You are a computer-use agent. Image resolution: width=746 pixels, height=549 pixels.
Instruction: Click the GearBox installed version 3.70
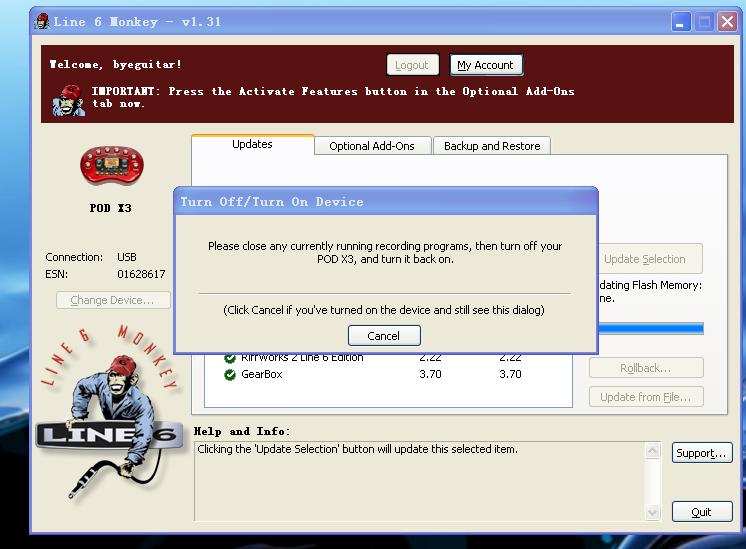[x=431, y=374]
